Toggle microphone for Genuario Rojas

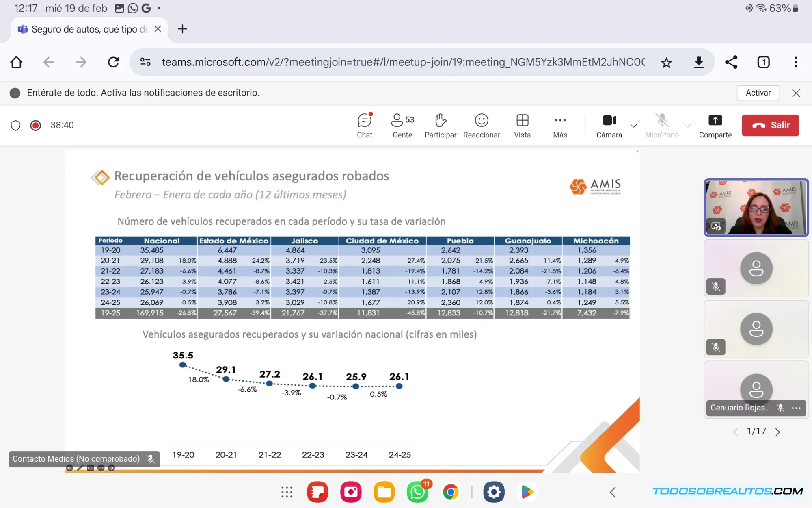780,408
